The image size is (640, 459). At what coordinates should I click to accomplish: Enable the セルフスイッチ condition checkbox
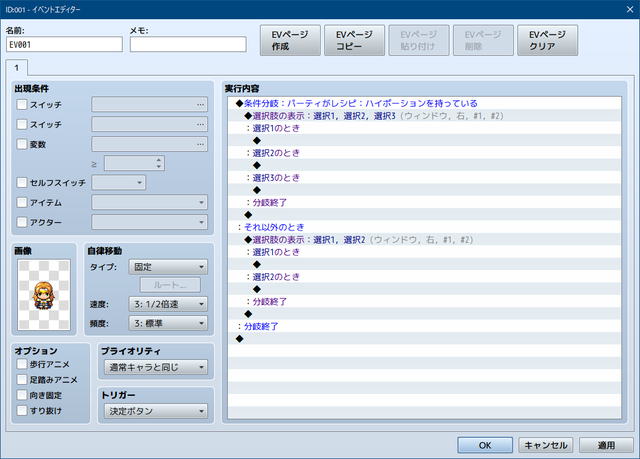pos(22,182)
